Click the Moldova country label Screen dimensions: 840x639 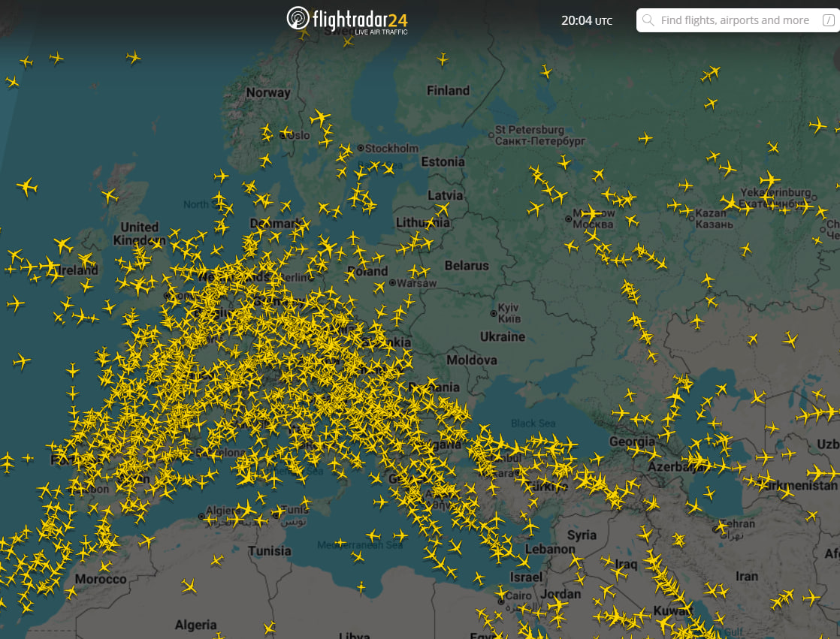pyautogui.click(x=471, y=360)
